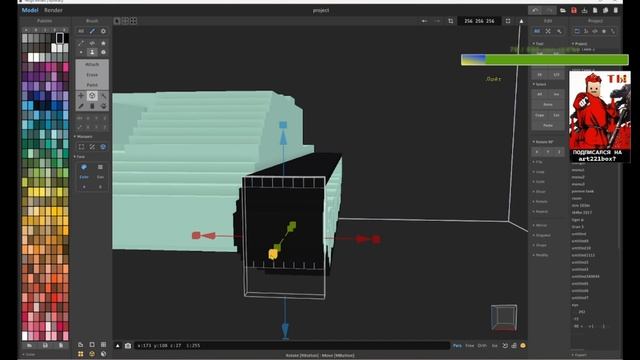Open the Brush panel header

pyautogui.click(x=92, y=20)
